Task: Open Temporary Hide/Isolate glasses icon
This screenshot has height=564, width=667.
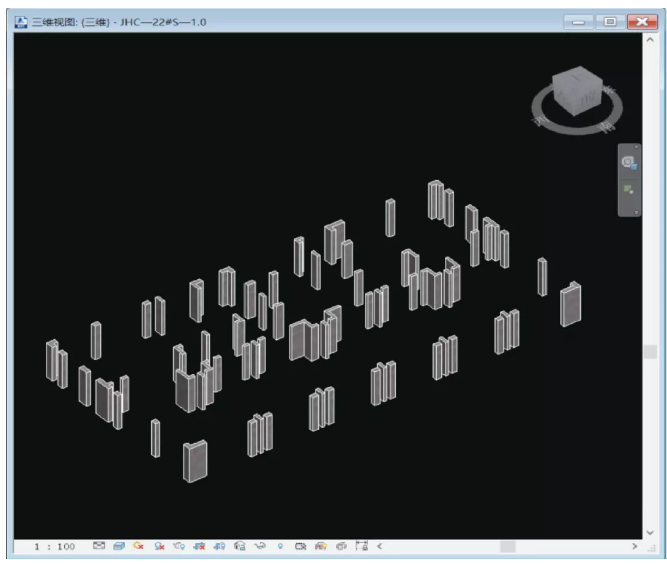Action: (260, 546)
